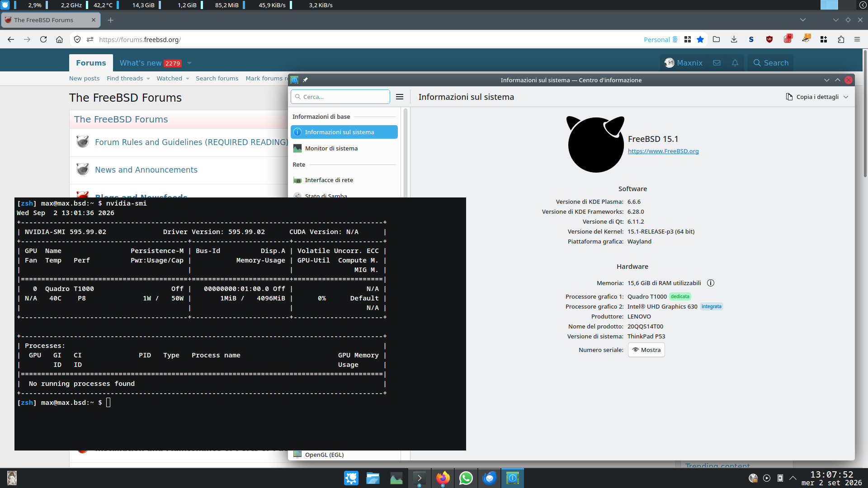Open Personal container indicator in address bar
Screen dimensions: 868x488
660,40
